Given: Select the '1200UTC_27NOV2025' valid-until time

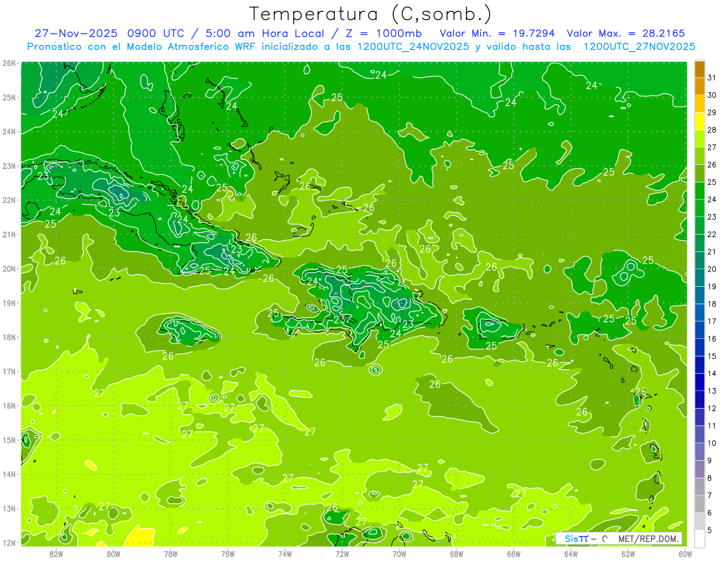Looking at the screenshot, I should 639,47.
